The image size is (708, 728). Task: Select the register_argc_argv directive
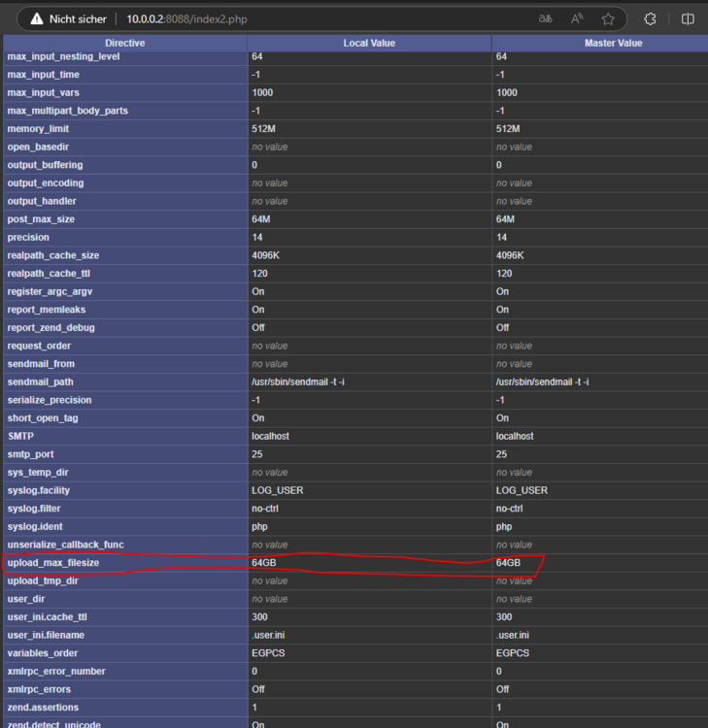pyautogui.click(x=50, y=291)
